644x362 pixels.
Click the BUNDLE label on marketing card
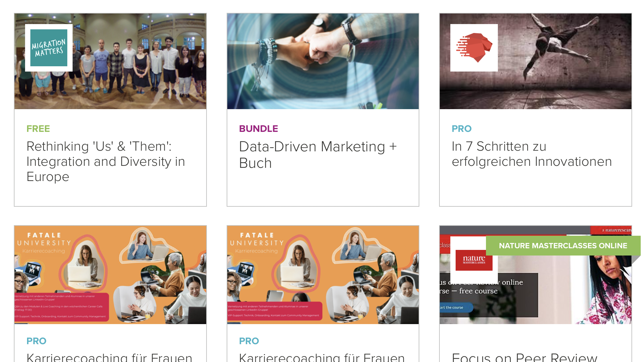[258, 129]
